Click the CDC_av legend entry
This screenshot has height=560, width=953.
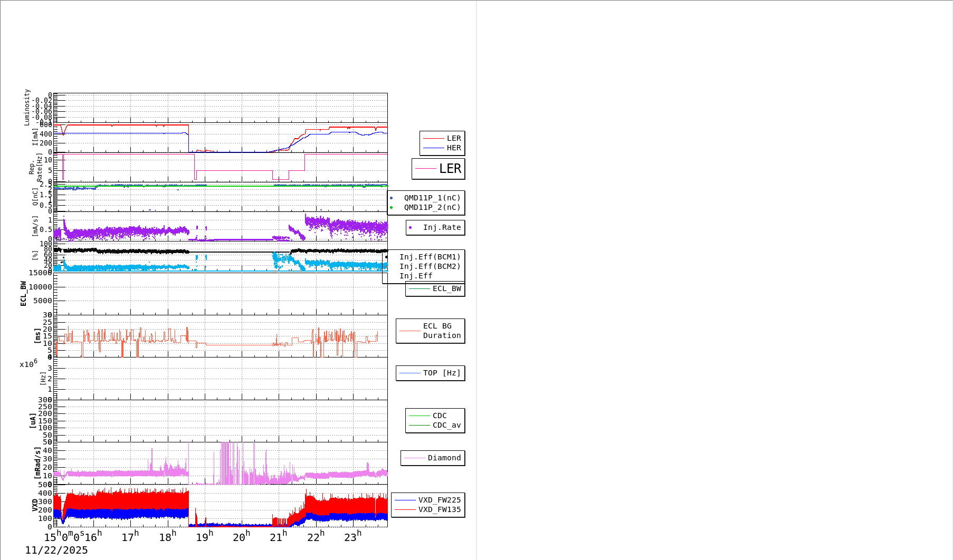[446, 426]
